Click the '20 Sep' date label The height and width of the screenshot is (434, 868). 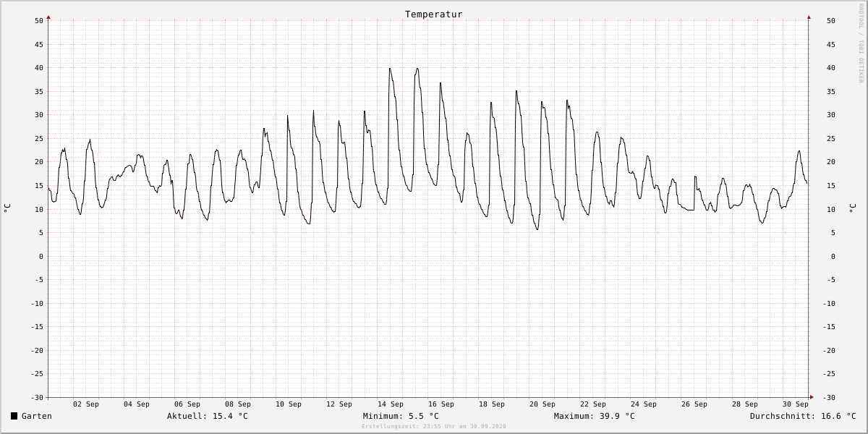pyautogui.click(x=542, y=404)
